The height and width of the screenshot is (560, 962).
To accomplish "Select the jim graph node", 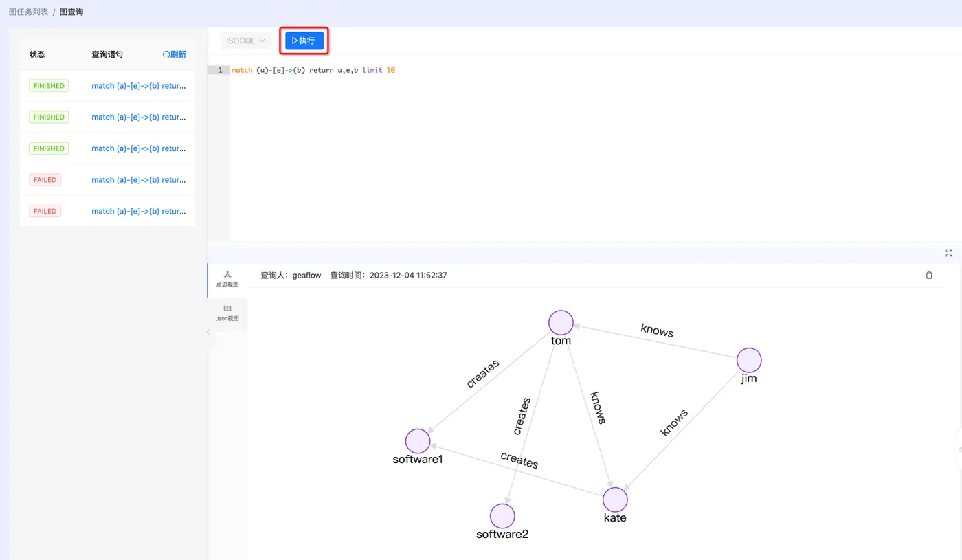I will coord(749,360).
